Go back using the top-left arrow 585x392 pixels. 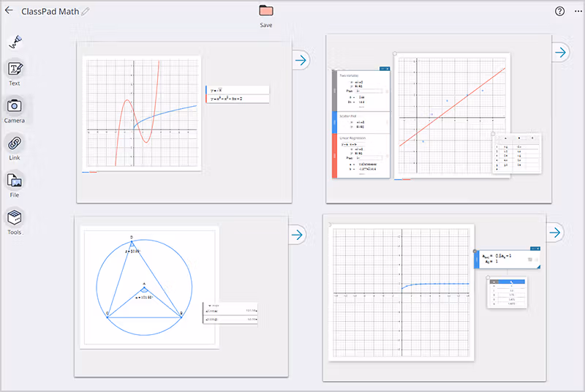pos(9,11)
